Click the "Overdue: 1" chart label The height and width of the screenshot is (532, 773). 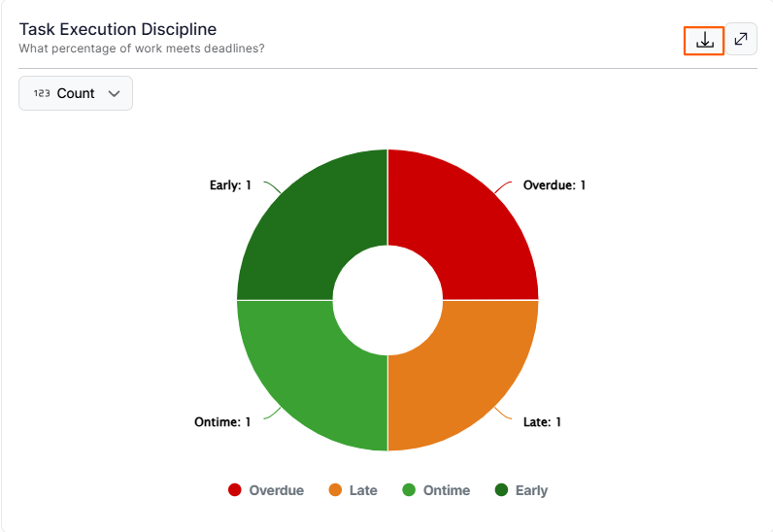pos(555,184)
